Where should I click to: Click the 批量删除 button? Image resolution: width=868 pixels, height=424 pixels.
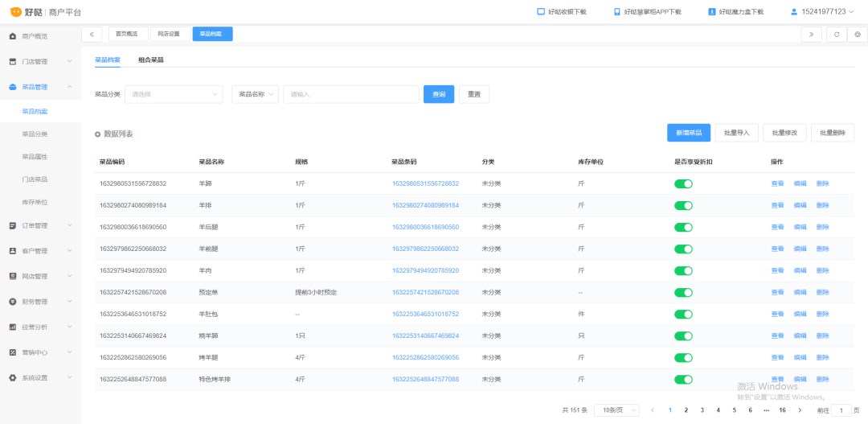(x=833, y=133)
